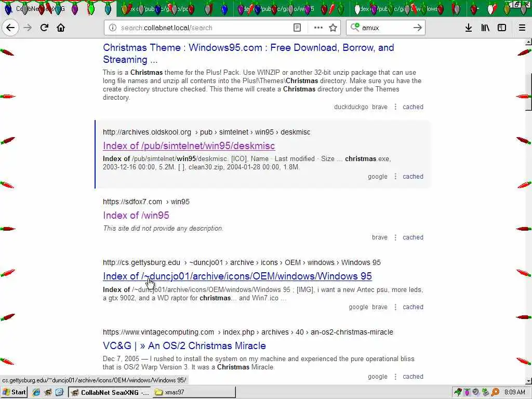Screen dimensions: 532x399
Task: Click the second quick launch icon
Action: click(48, 392)
